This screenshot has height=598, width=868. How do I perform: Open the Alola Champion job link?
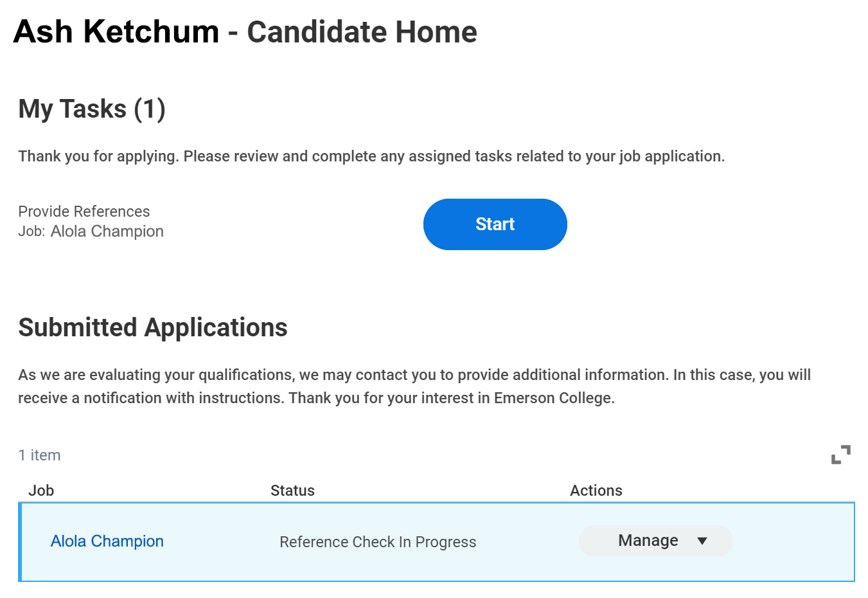point(107,541)
